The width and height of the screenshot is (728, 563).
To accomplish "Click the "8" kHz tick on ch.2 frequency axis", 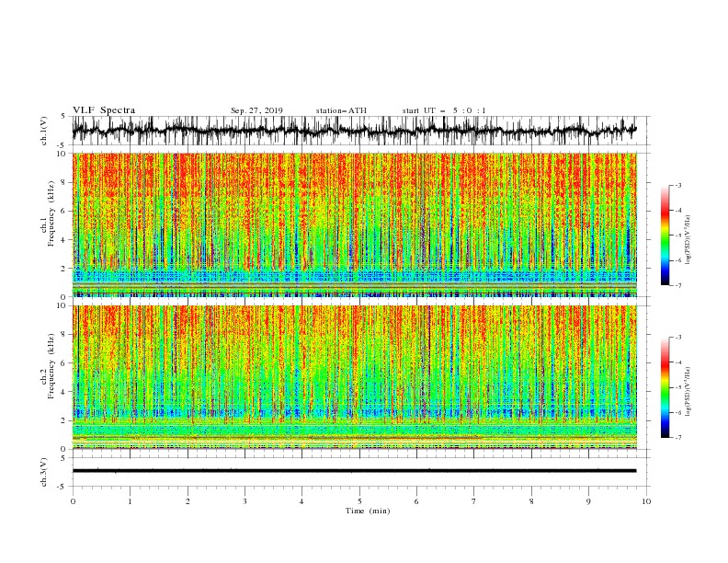I will coord(64,335).
